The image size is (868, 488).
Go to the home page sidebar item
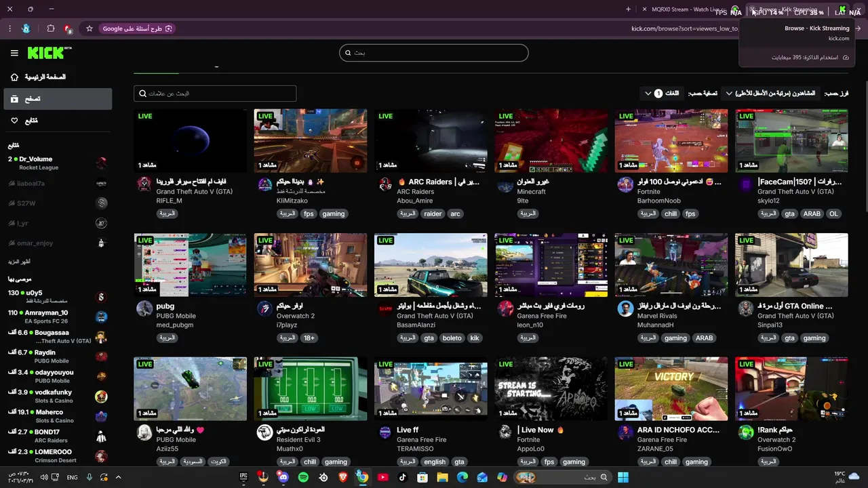58,77
